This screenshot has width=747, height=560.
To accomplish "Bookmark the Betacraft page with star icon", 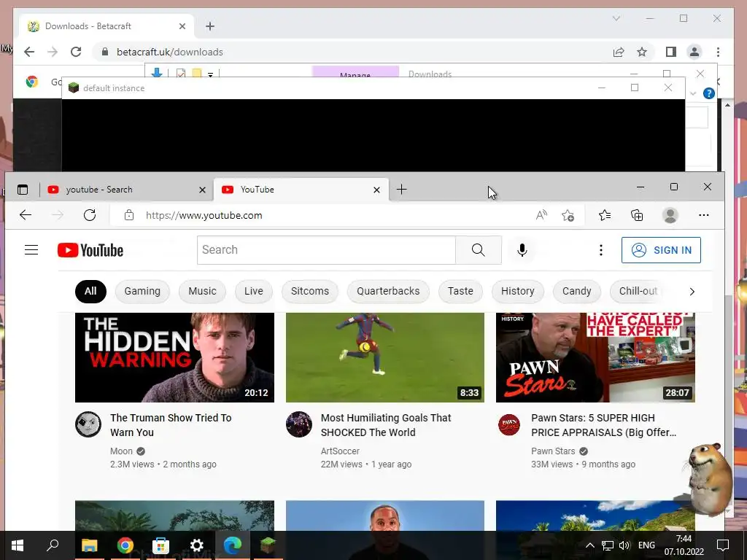I will tap(642, 52).
